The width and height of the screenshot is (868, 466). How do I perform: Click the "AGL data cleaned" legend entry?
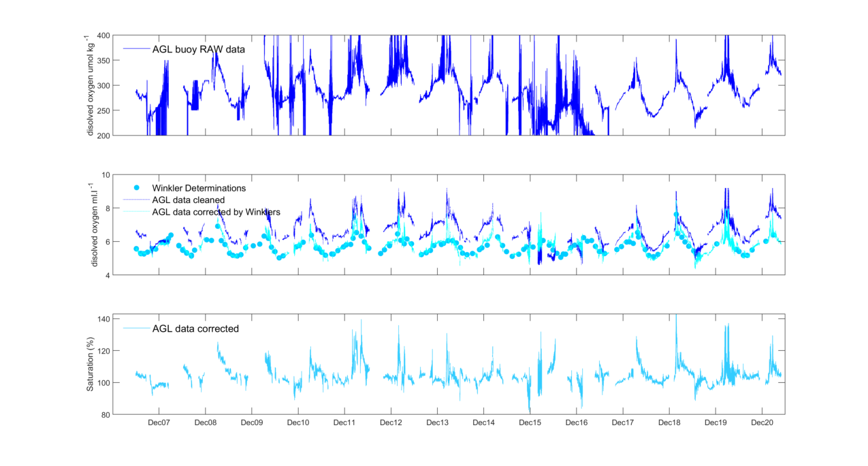coord(189,200)
